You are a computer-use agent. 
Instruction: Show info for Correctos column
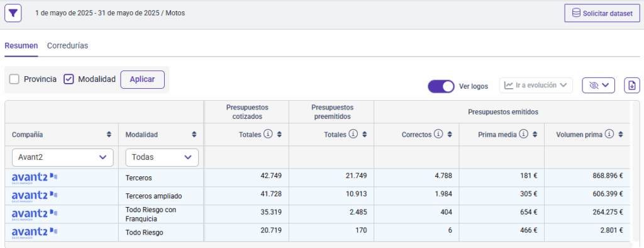[438, 134]
